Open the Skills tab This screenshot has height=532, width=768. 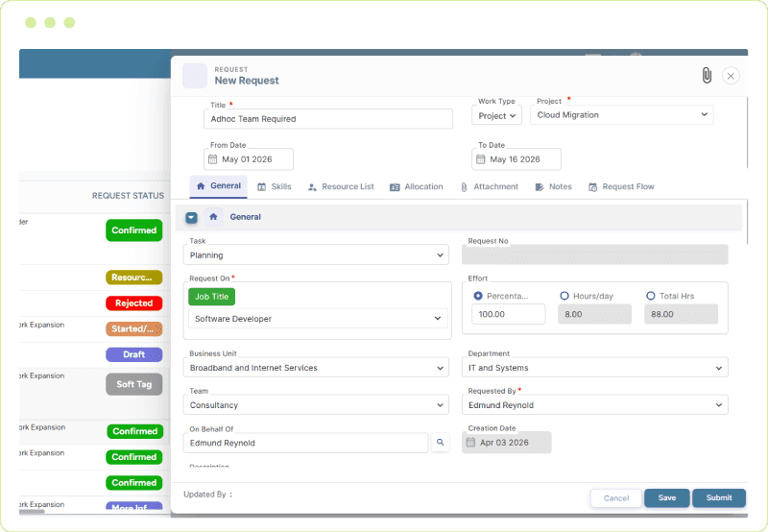click(275, 186)
